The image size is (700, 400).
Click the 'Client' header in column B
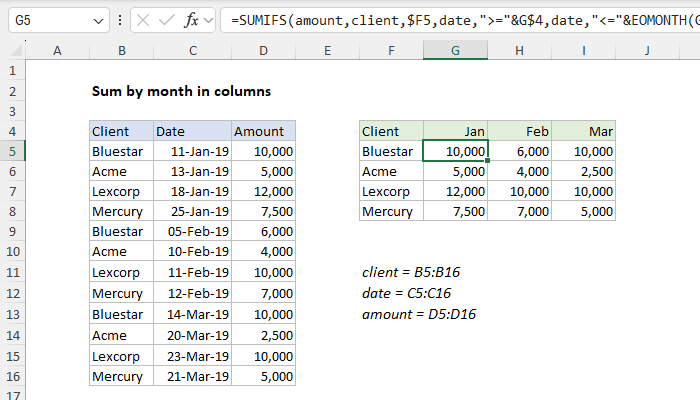click(121, 131)
